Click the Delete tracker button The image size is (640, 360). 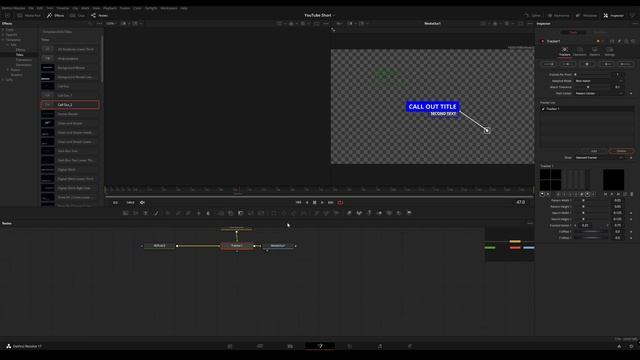pos(621,151)
